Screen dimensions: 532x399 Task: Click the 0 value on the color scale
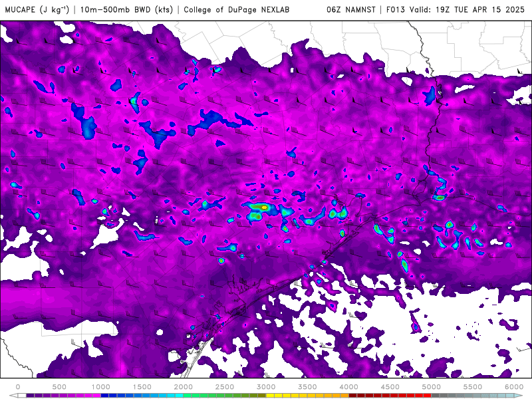click(18, 387)
